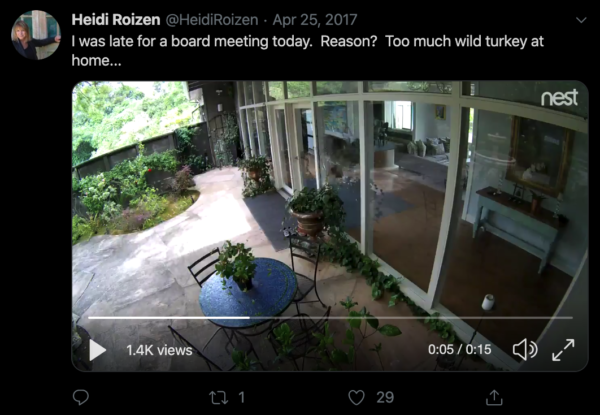This screenshot has width=600, height=415.
Task: Click the 0:05 / 0:15 time display
Action: point(459,350)
